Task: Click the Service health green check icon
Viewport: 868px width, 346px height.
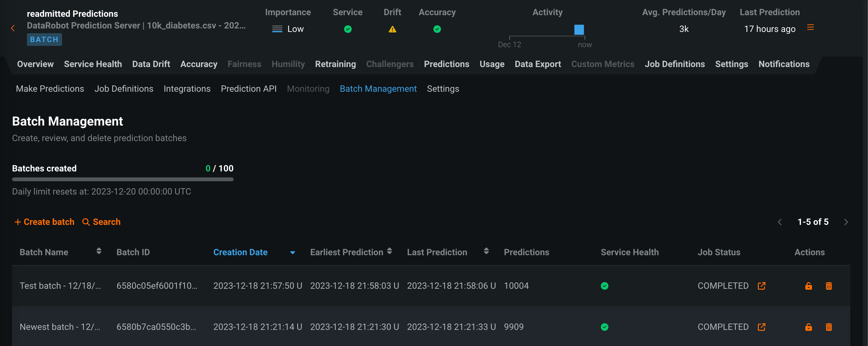Action: 348,29
